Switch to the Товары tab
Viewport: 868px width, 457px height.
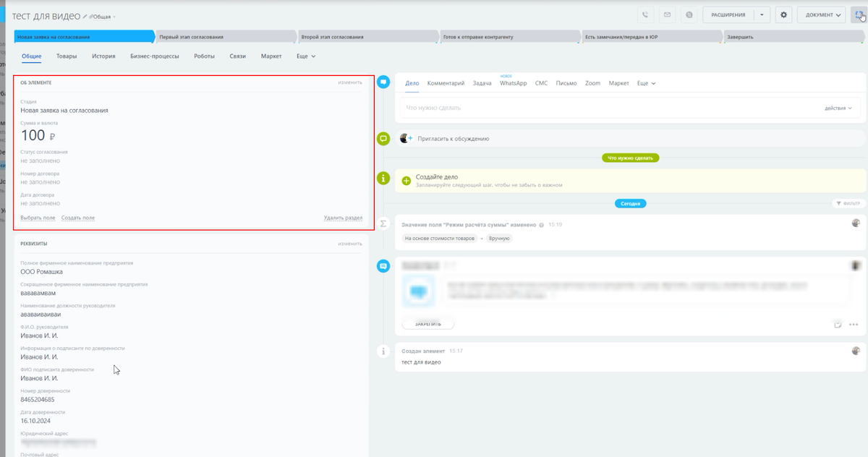point(67,56)
